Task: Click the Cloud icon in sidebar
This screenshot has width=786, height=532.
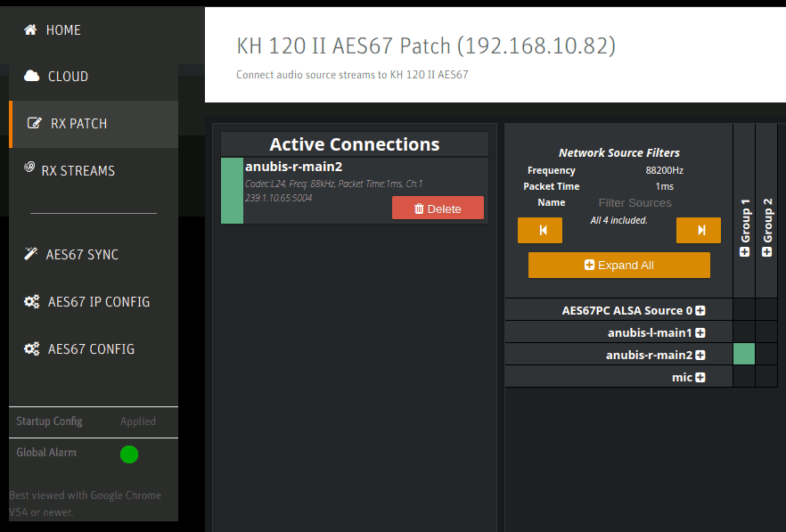Action: [x=31, y=77]
